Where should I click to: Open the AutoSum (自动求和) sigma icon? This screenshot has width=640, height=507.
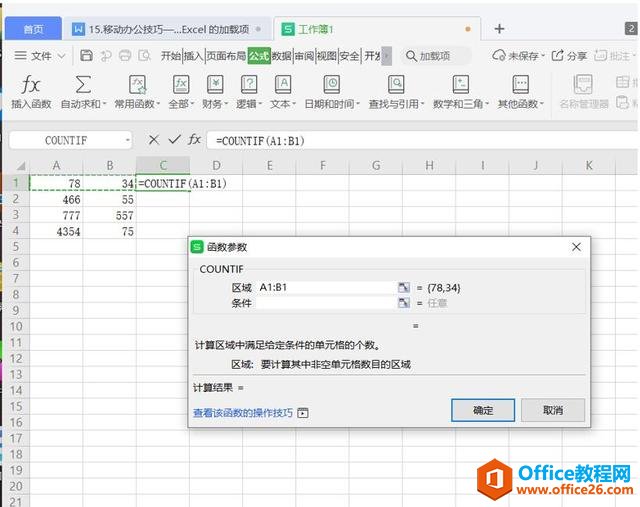click(x=83, y=85)
